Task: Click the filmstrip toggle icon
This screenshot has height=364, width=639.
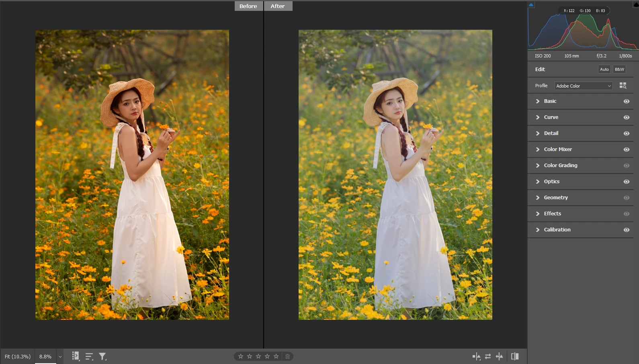Action: point(75,356)
